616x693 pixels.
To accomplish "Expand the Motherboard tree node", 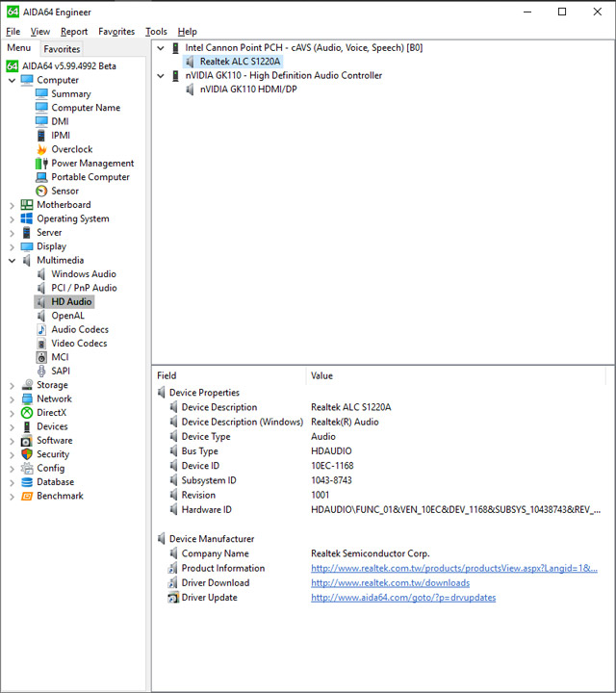I will pyautogui.click(x=12, y=205).
